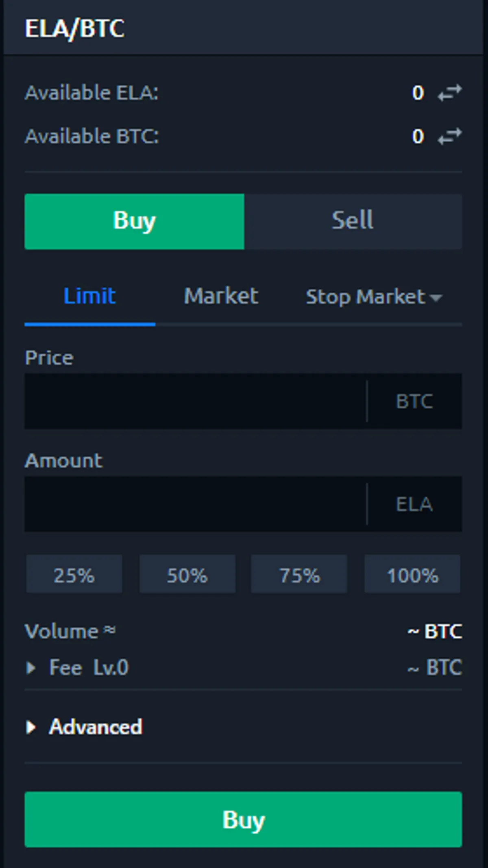Switch to the Limit order tab
Screen dimensions: 488x868
pos(89,296)
